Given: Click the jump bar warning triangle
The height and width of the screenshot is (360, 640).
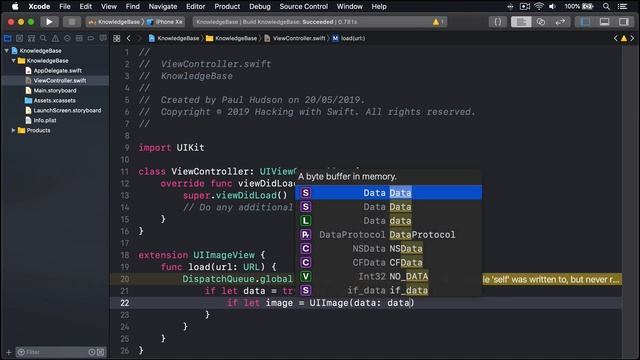Looking at the screenshot, I should [x=624, y=38].
